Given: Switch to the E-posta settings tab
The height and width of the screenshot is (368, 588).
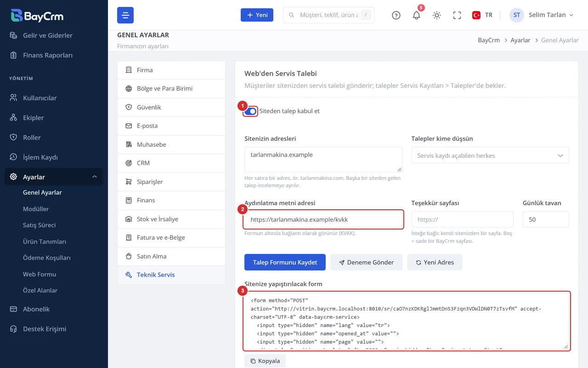Looking at the screenshot, I should click(171, 126).
